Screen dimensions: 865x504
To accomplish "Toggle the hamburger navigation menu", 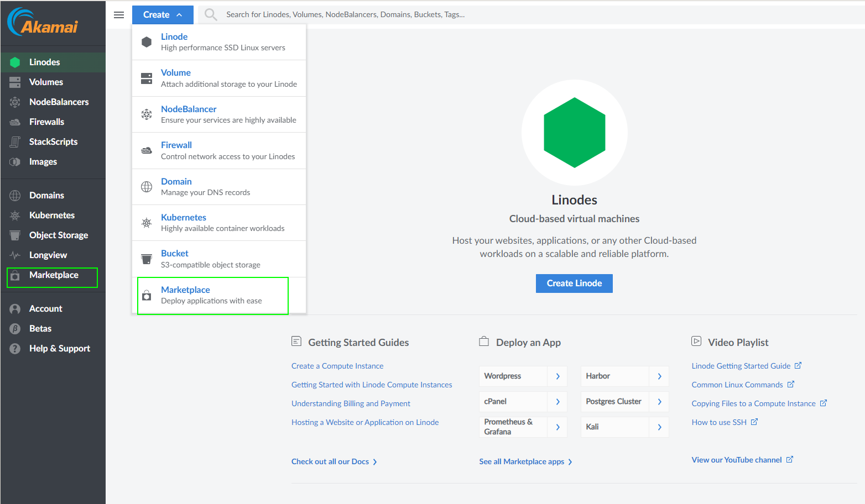I will pos(119,14).
